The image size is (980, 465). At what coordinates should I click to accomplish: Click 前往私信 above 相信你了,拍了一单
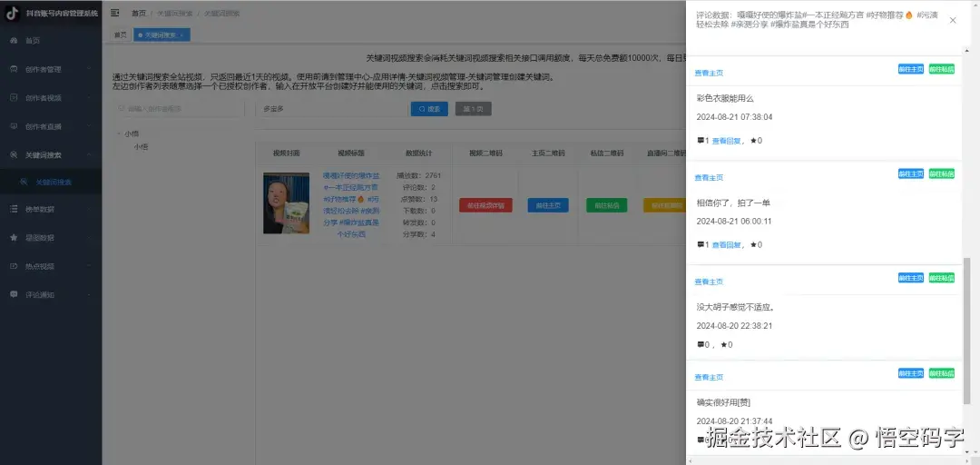(x=941, y=174)
